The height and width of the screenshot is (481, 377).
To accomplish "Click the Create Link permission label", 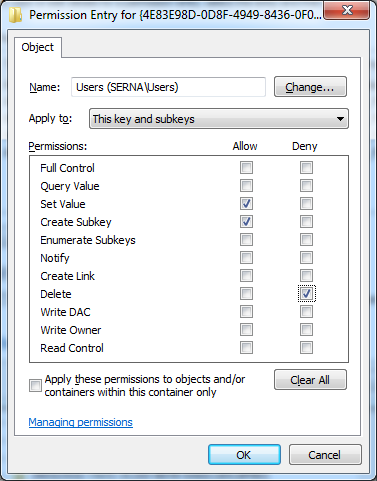I will pos(67,276).
